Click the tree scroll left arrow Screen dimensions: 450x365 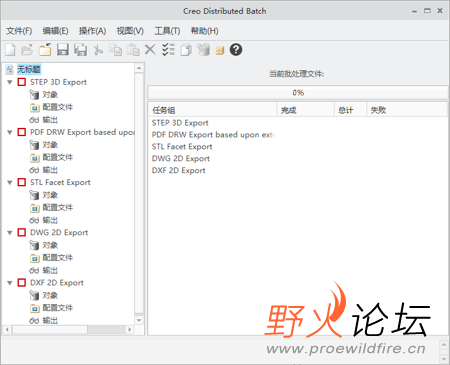[7, 330]
